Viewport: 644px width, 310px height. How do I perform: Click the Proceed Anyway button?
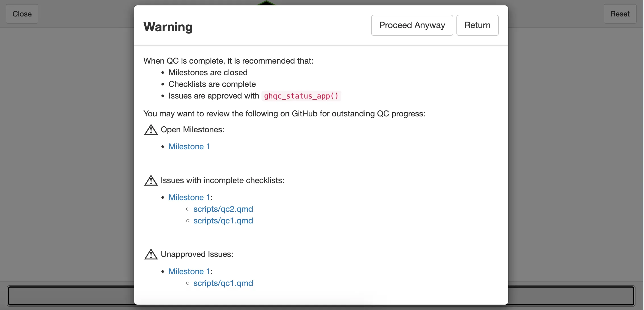tap(412, 25)
